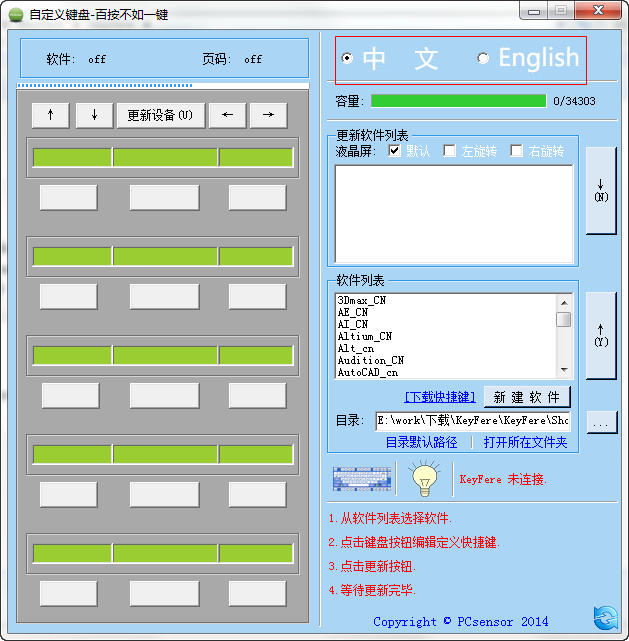Enable the 右旋转 checkbox

[516, 150]
